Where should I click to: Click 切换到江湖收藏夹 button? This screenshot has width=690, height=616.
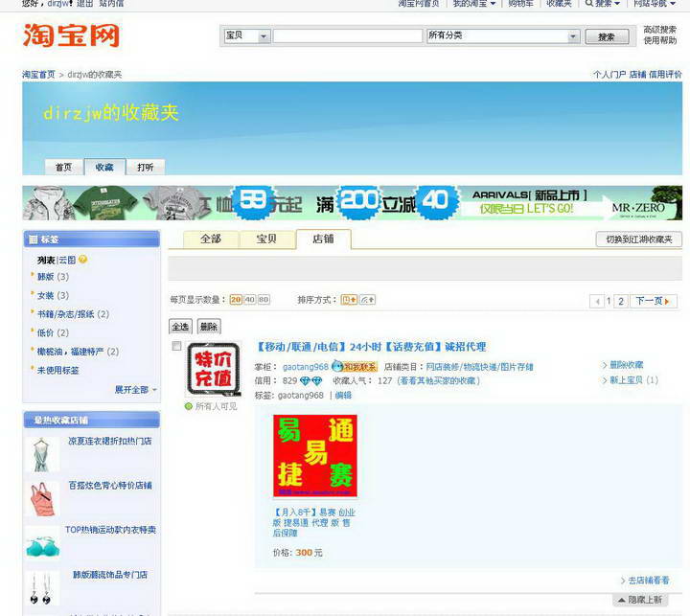click(x=639, y=240)
